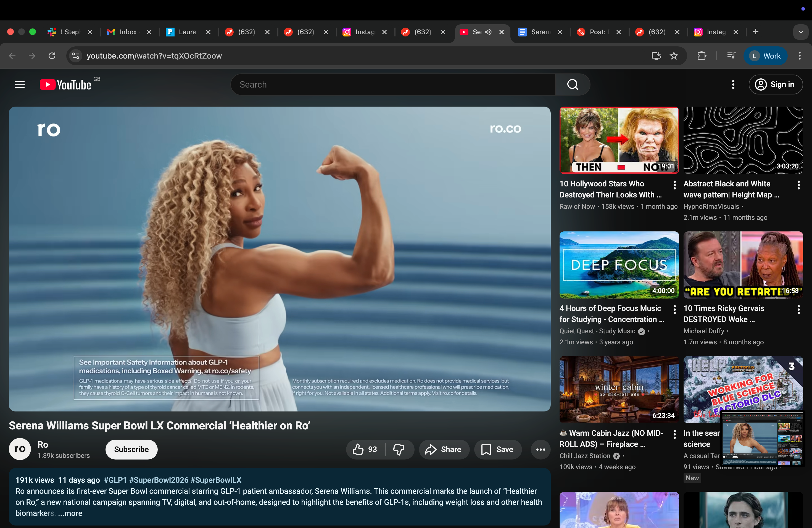Dislike the video with thumbs down
The height and width of the screenshot is (528, 812).
[x=399, y=450]
